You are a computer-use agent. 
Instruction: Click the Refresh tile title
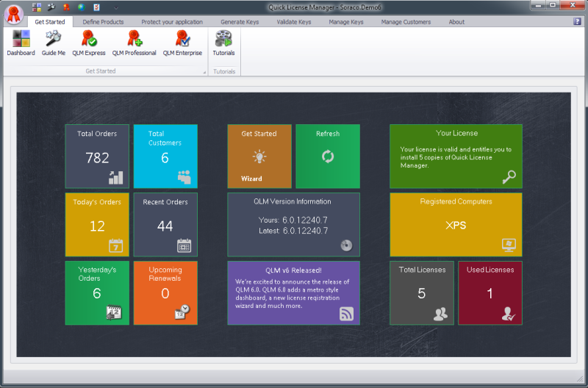point(328,134)
